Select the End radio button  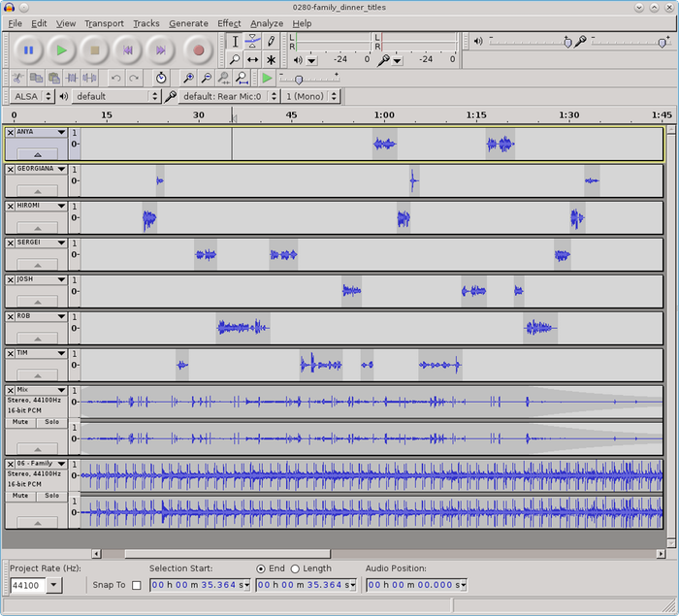(x=261, y=568)
